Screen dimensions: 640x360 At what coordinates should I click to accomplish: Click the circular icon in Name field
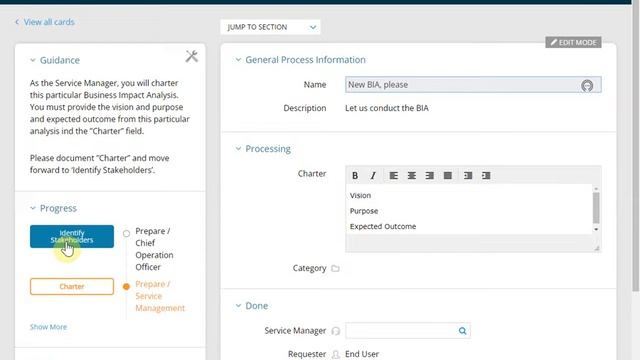(x=587, y=85)
